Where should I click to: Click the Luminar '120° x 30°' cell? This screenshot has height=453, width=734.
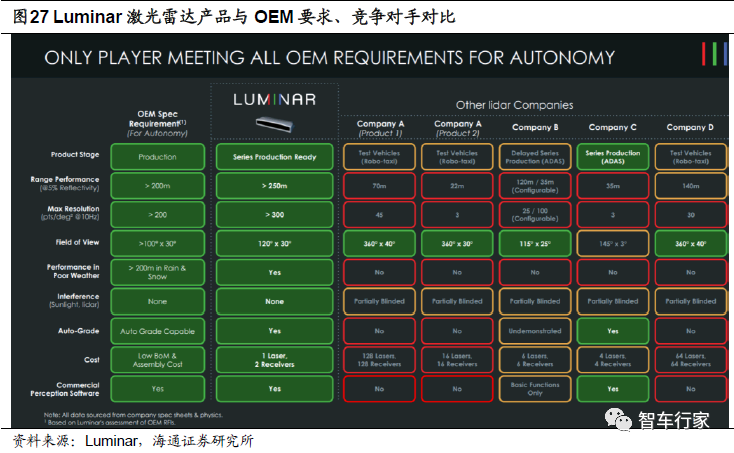(274, 243)
